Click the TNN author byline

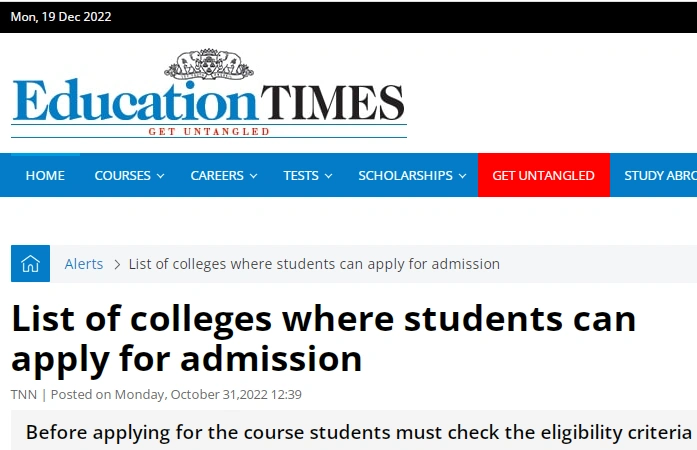point(24,394)
